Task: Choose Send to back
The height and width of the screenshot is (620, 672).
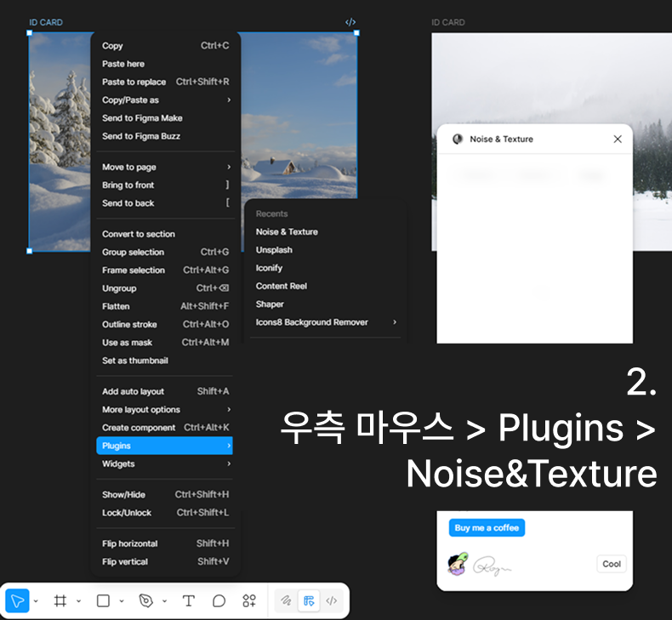Action: pyautogui.click(x=165, y=202)
